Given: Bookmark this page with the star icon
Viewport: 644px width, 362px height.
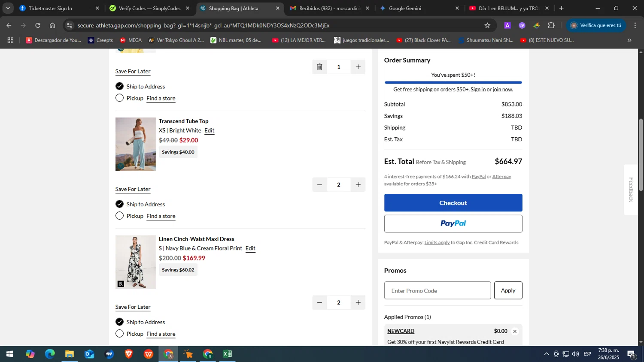Looking at the screenshot, I should tap(487, 25).
